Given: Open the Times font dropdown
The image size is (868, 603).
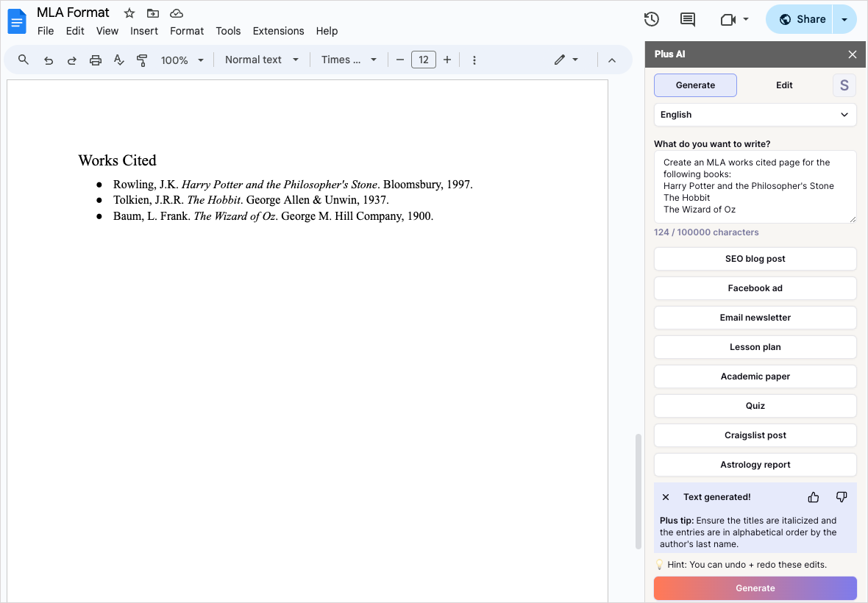Looking at the screenshot, I should click(349, 60).
